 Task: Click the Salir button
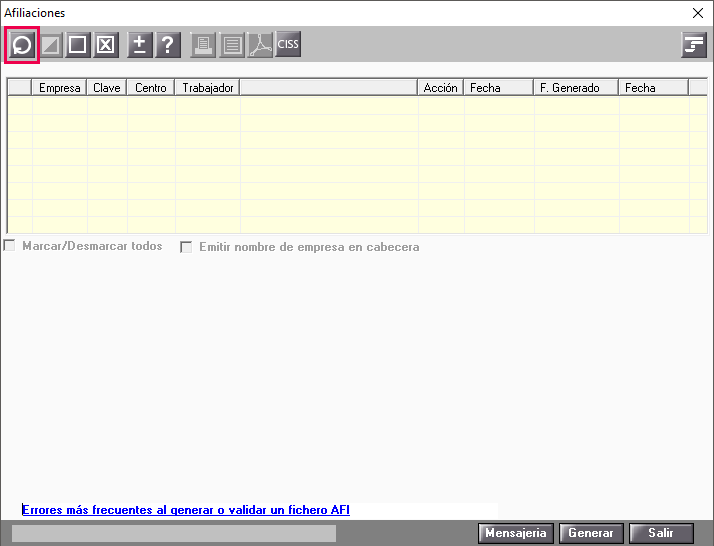[661, 533]
